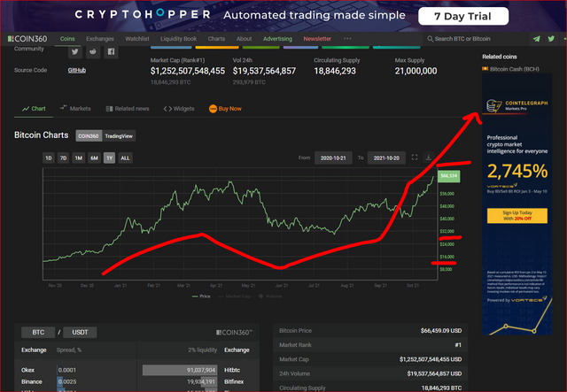Download the chart via download icon

(428, 158)
